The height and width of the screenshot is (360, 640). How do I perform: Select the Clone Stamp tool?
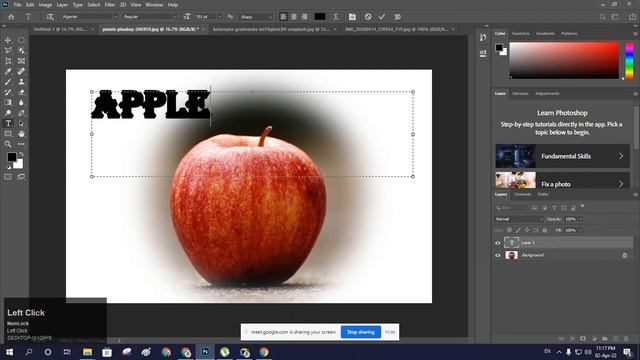[21, 82]
